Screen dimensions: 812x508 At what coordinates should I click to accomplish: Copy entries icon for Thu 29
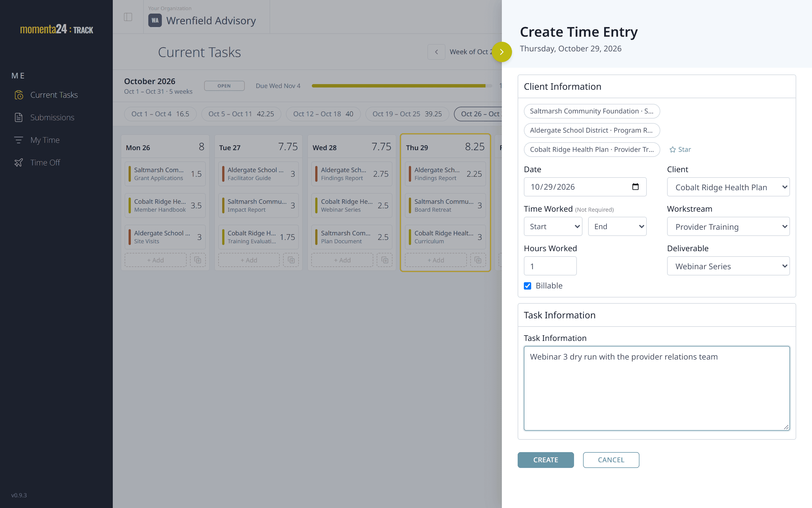click(x=478, y=260)
